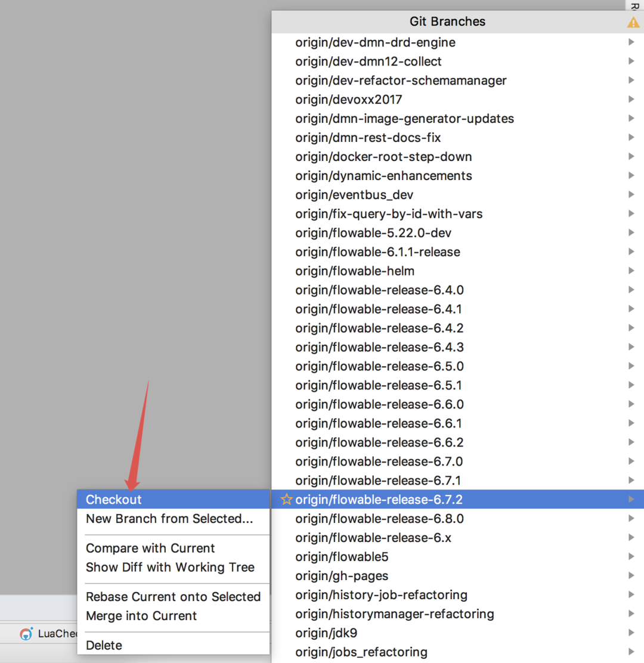Image resolution: width=644 pixels, height=663 pixels.
Task: Choose Show Diff with Working Tree
Action: pos(174,567)
